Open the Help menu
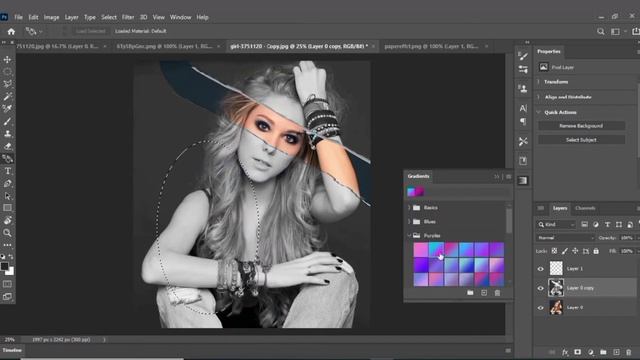640x360 pixels. (202, 17)
